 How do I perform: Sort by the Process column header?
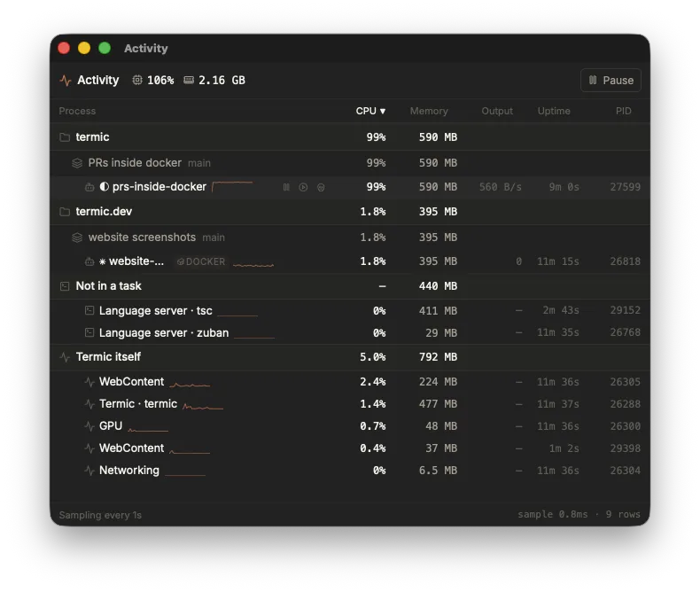(x=77, y=111)
